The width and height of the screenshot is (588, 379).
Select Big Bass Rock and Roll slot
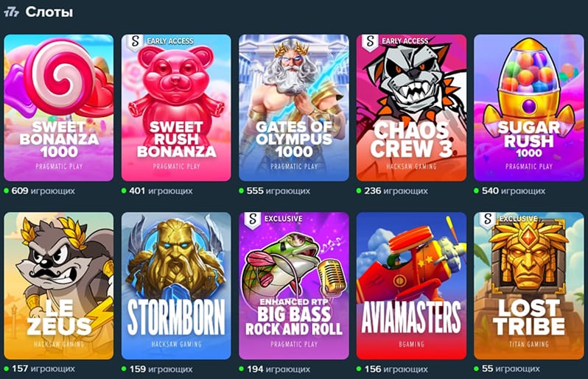pos(294,286)
